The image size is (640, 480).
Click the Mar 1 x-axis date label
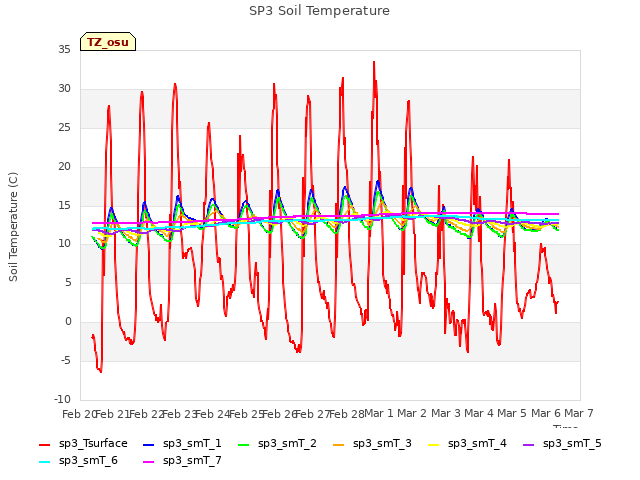379,414
